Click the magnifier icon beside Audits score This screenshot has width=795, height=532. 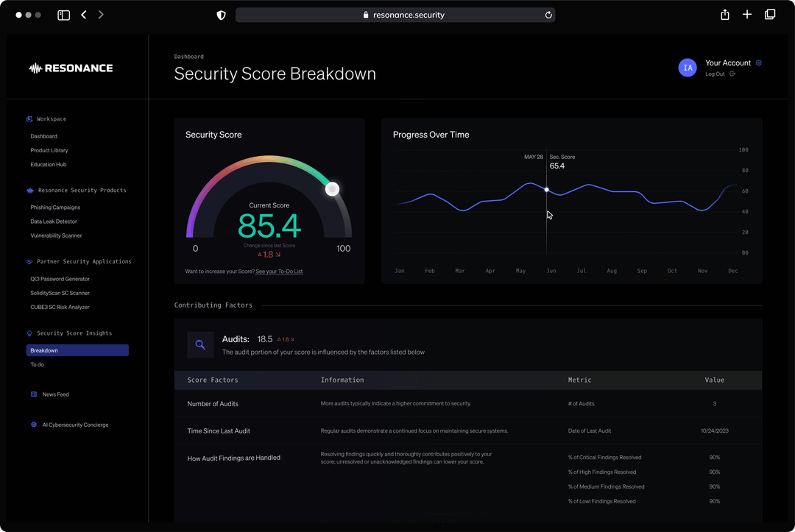[x=199, y=344]
